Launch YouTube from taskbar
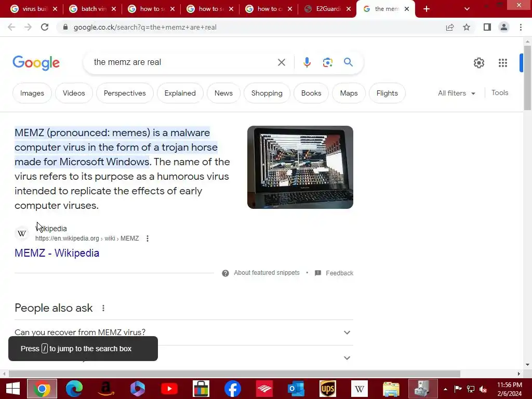Image resolution: width=532 pixels, height=399 pixels. coord(169,389)
